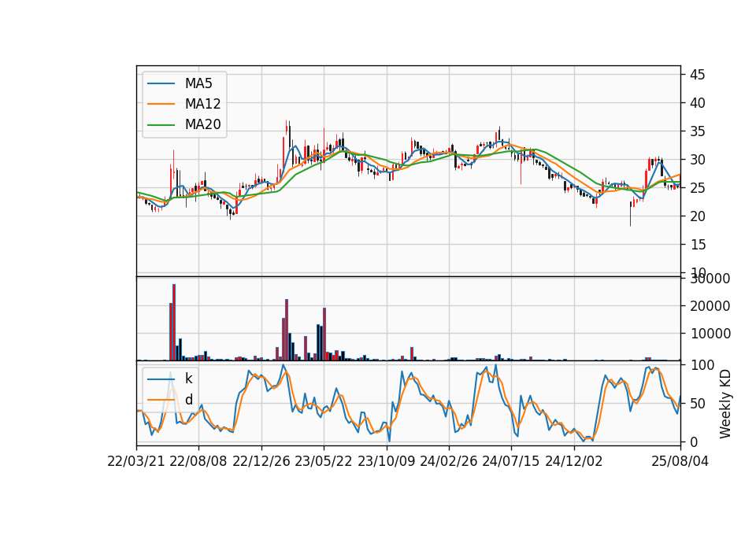Click the 24/02/26 date tick label
The width and height of the screenshot is (756, 543).
pos(448,461)
